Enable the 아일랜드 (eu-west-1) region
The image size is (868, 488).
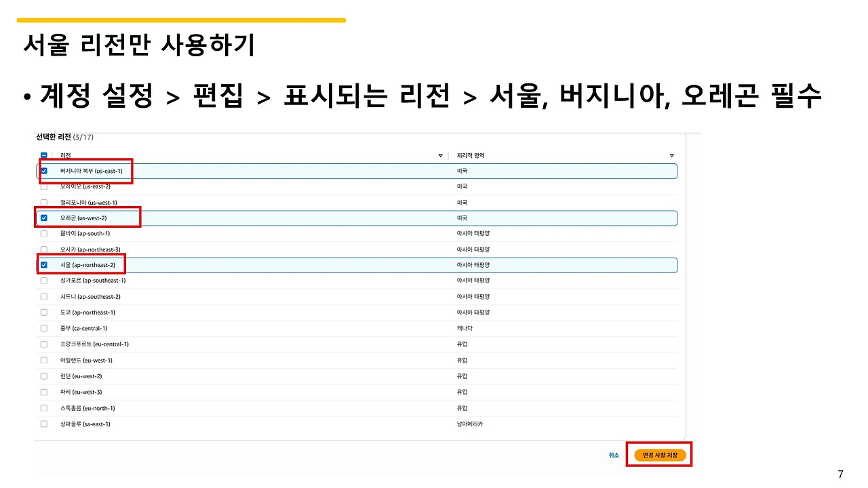click(43, 360)
